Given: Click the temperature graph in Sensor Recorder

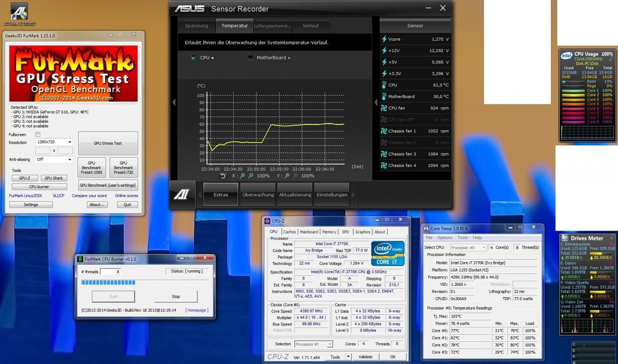Looking at the screenshot, I should (x=275, y=129).
